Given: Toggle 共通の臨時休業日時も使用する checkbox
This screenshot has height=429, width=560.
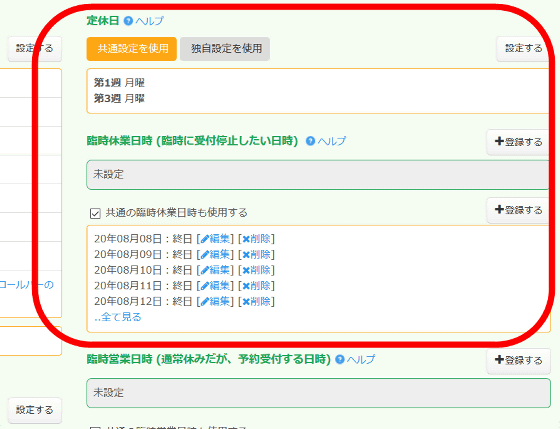Looking at the screenshot, I should tap(95, 214).
